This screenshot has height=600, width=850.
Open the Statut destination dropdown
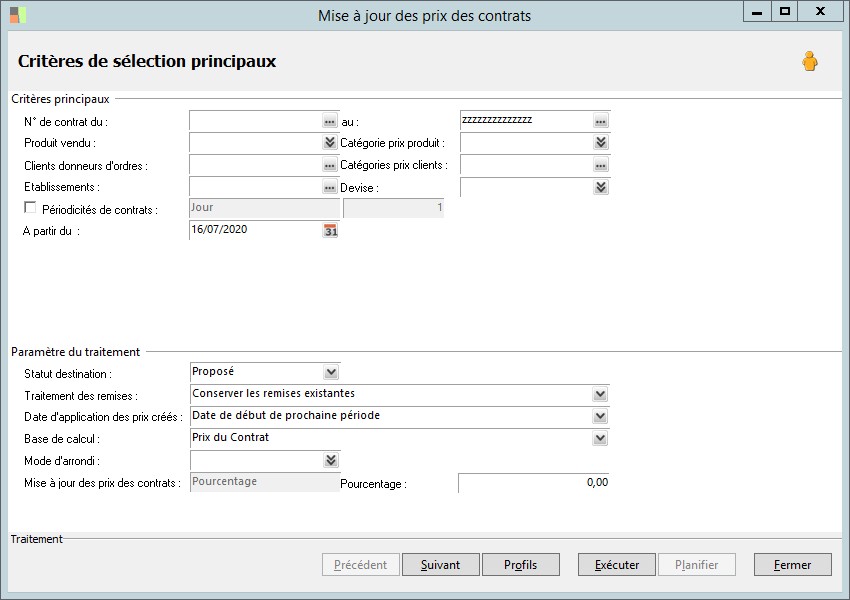[330, 372]
